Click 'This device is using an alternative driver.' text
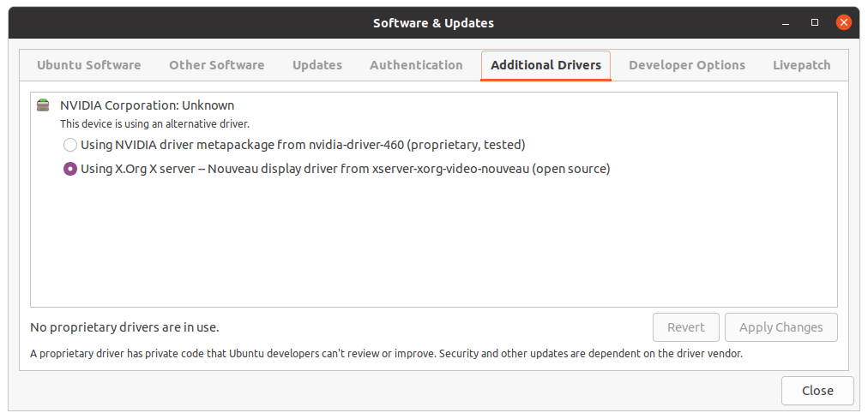The image size is (868, 419). pyautogui.click(x=154, y=124)
